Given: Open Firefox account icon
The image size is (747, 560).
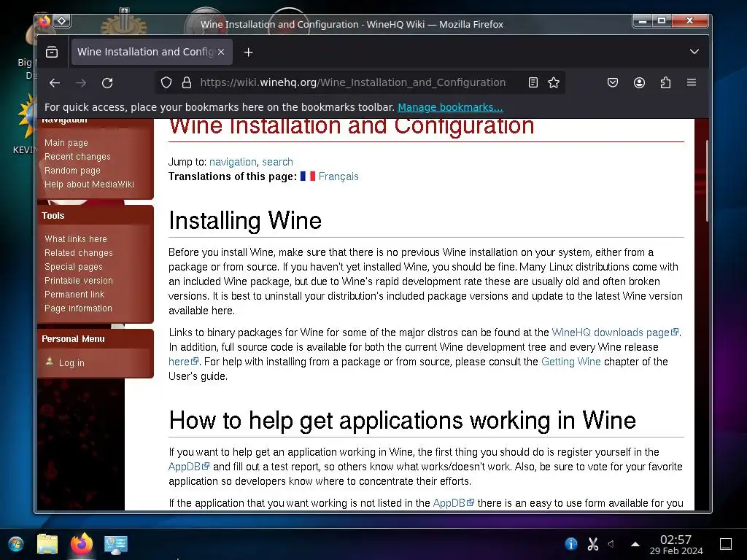Looking at the screenshot, I should click(639, 83).
